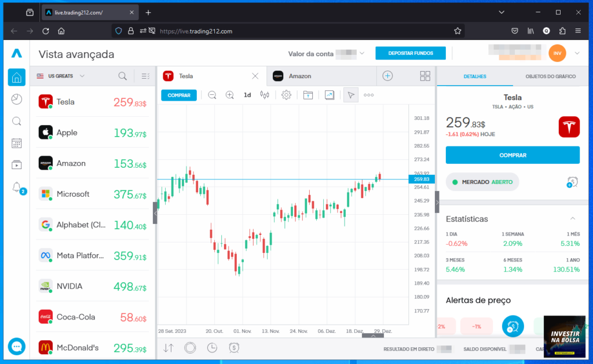Open the chat support bubble icon
This screenshot has height=364, width=593.
[17, 346]
